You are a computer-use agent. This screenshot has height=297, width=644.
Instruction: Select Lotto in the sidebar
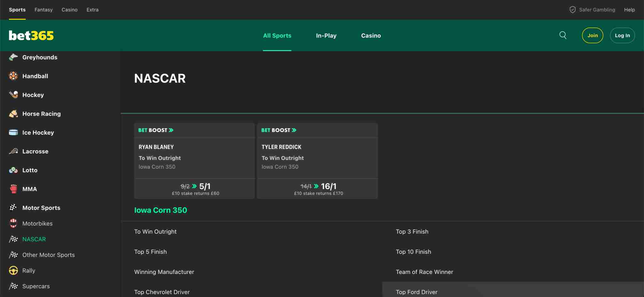[30, 170]
